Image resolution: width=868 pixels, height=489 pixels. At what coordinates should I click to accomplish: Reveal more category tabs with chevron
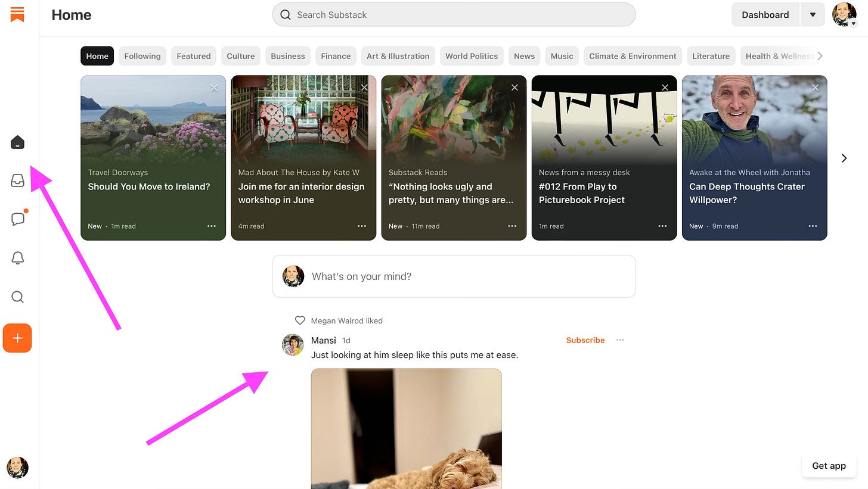pos(820,56)
